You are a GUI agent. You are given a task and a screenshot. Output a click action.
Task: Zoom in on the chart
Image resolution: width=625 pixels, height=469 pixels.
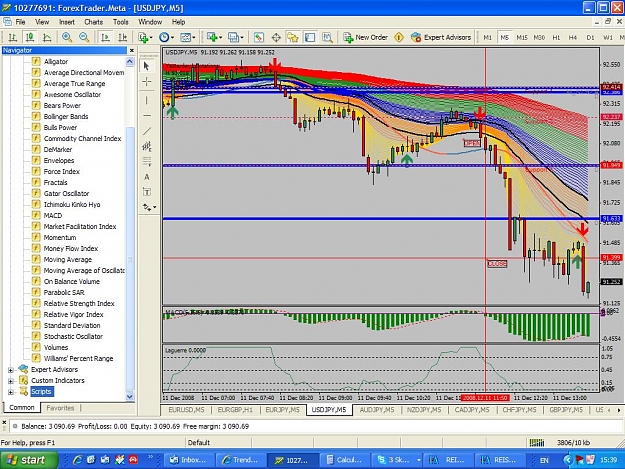click(x=67, y=37)
